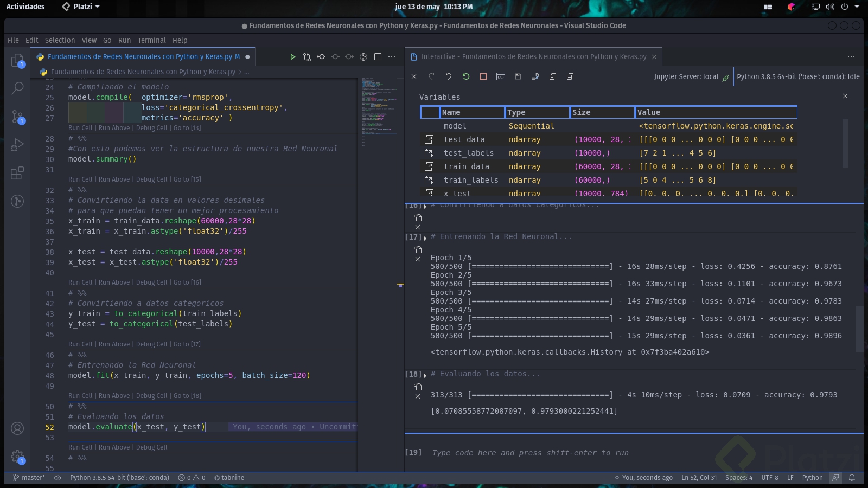
Task: Toggle the variables explorer panel button
Action: tap(501, 76)
